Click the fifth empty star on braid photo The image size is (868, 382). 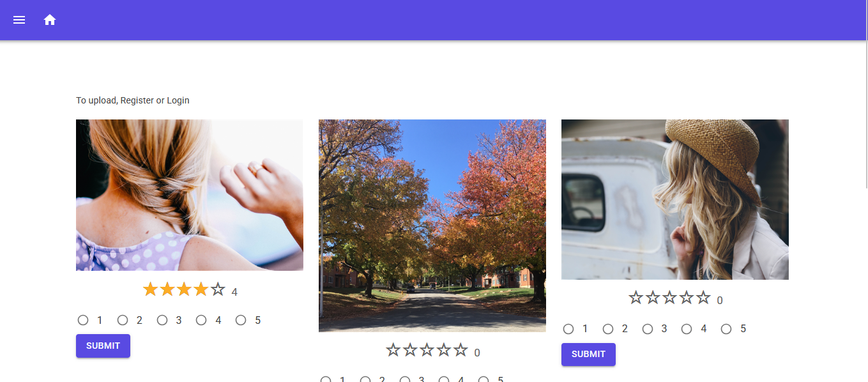click(x=218, y=289)
